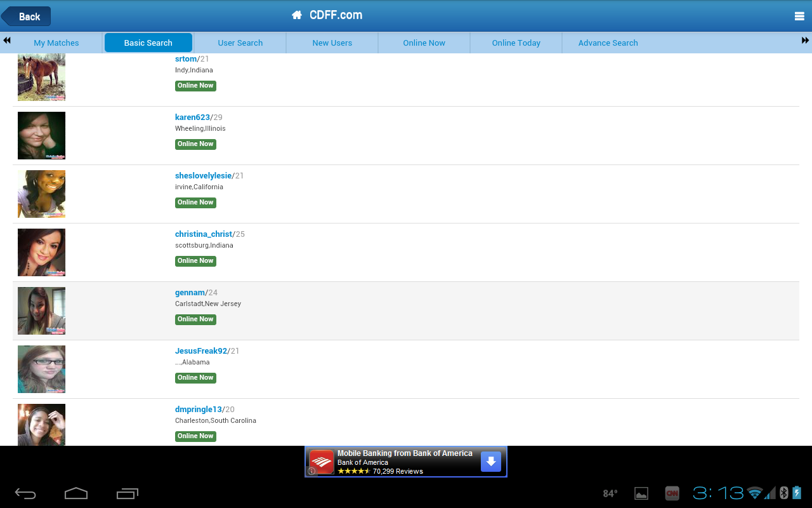
Task: Show earlier tabs with the left double arrow
Action: pyautogui.click(x=7, y=41)
